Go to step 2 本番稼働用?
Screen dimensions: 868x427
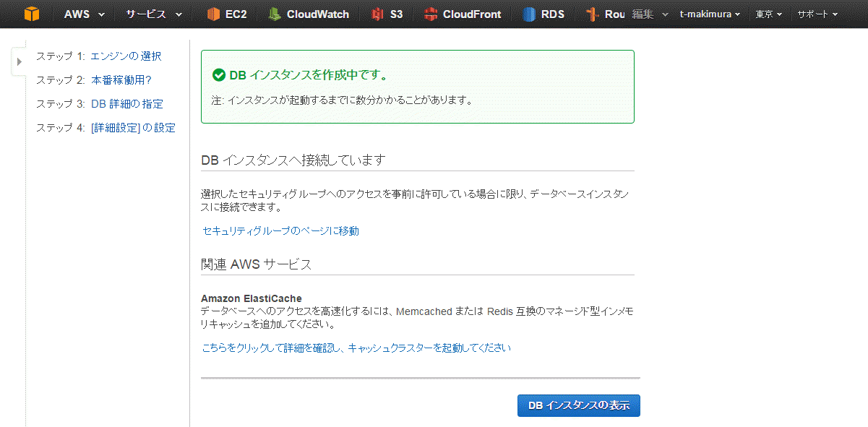(121, 79)
